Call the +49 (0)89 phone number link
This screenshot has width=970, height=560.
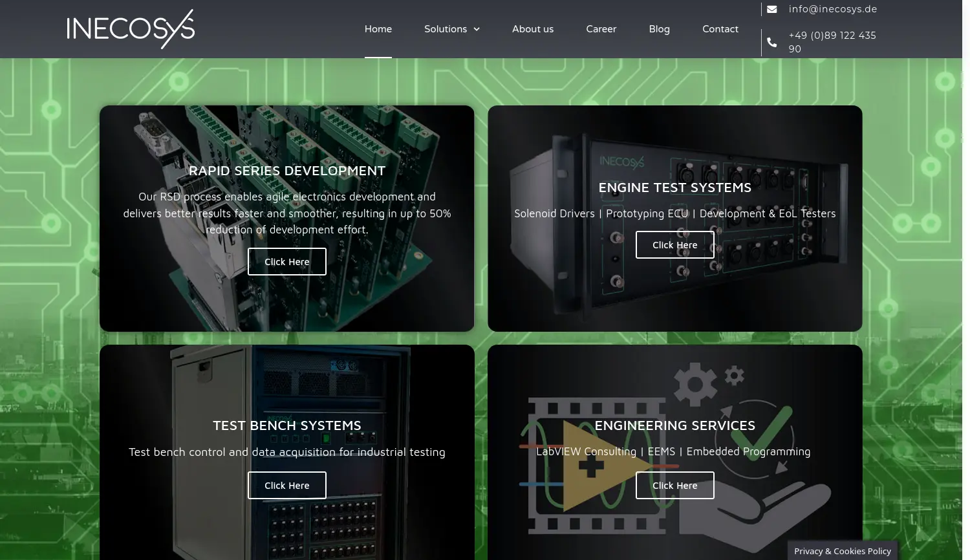click(832, 42)
